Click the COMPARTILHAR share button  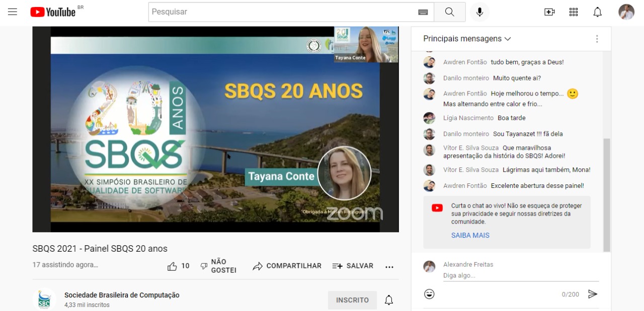click(287, 266)
